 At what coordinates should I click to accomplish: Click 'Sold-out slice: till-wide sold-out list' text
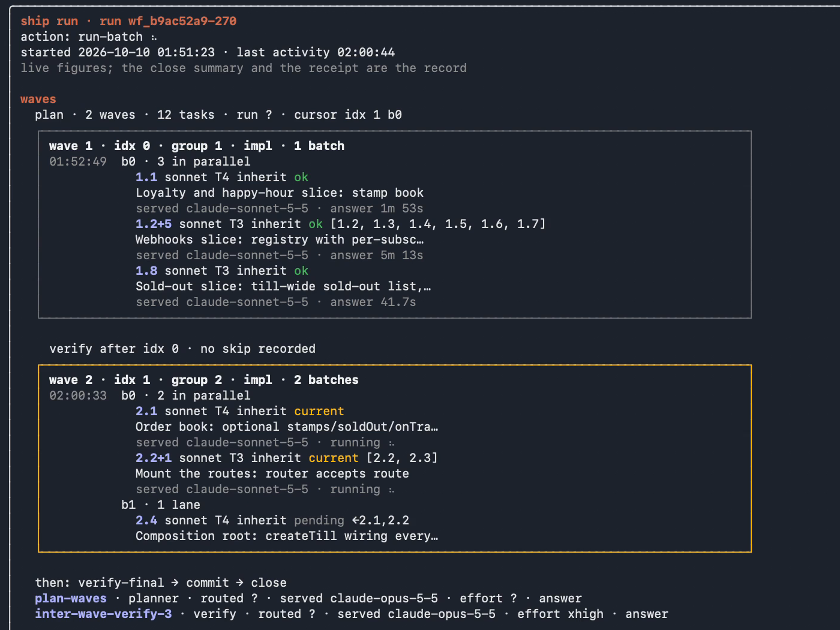point(283,286)
